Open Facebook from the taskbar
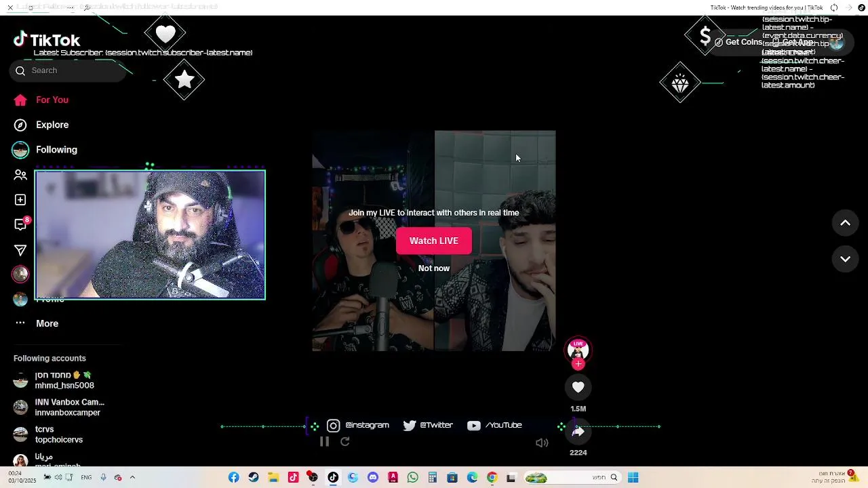This screenshot has height=488, width=868. [233, 478]
